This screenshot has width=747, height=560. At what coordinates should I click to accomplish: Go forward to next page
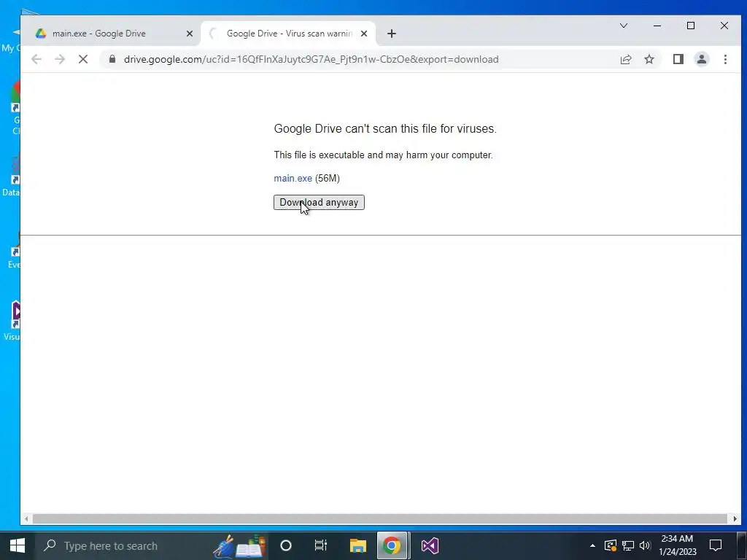[60, 59]
